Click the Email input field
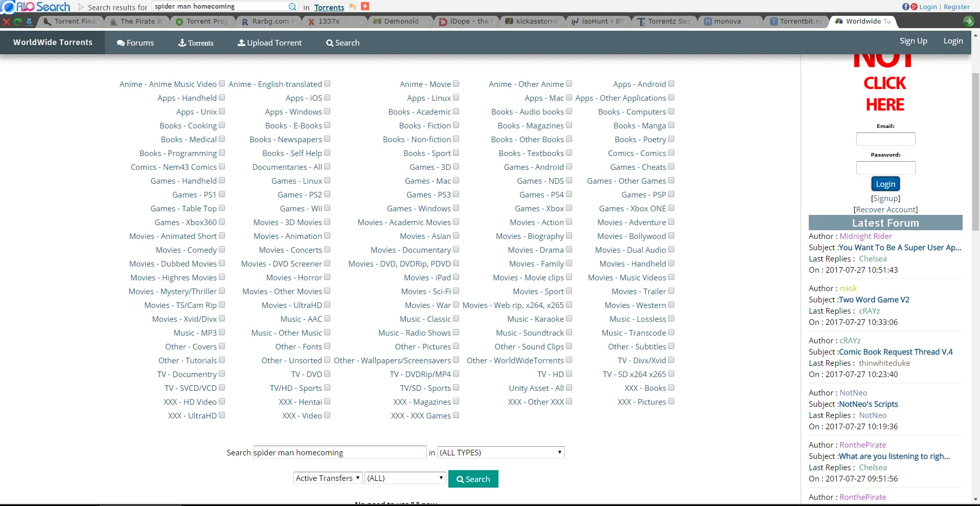Viewport: 980px width, 506px height. pyautogui.click(x=885, y=139)
